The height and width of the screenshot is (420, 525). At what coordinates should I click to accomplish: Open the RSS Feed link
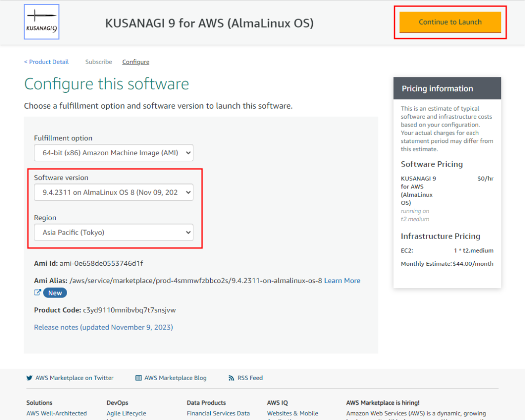250,378
